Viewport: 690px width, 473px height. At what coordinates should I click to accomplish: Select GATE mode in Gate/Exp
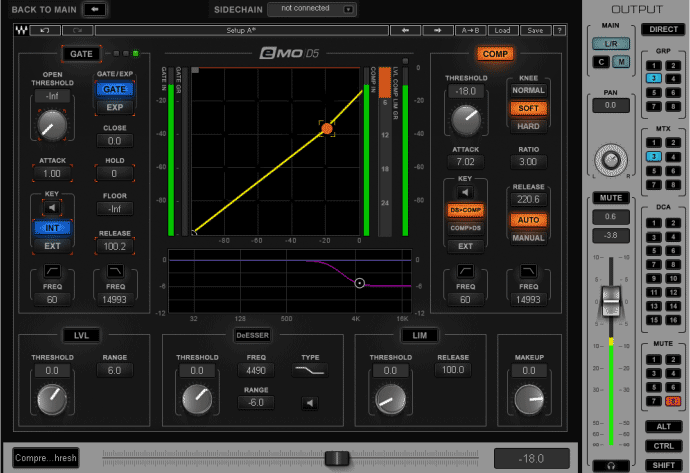114,89
